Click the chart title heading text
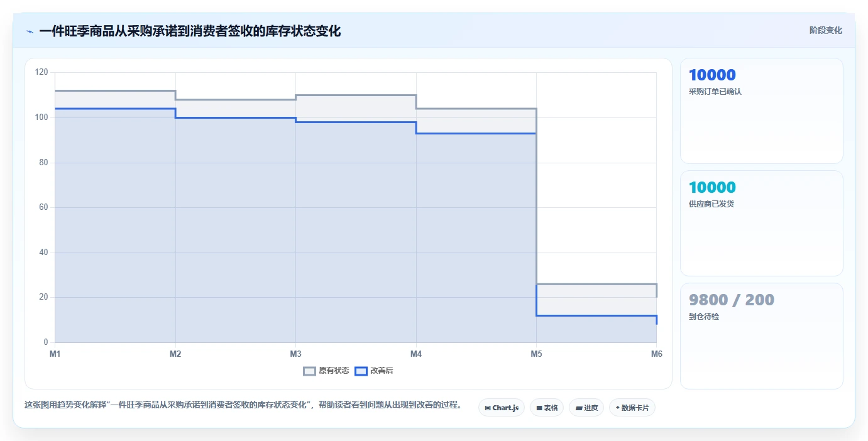This screenshot has width=868, height=441. pos(190,31)
